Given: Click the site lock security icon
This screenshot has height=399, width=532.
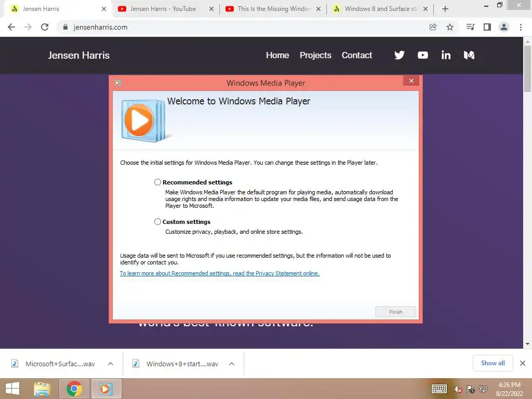Looking at the screenshot, I should tap(65, 27).
